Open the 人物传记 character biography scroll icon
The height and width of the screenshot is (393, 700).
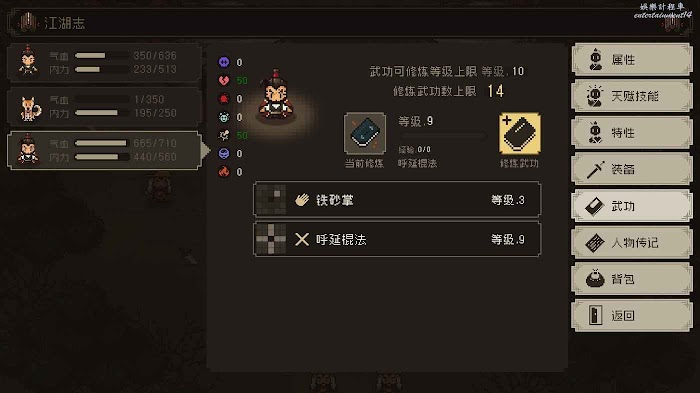(595, 243)
